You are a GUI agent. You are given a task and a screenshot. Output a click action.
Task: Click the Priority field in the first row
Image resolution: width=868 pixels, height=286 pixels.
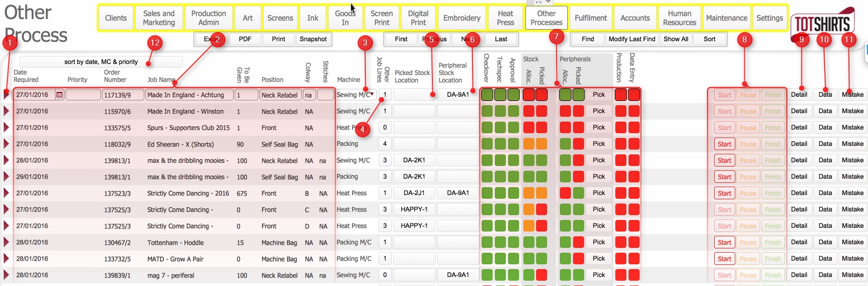pos(83,95)
